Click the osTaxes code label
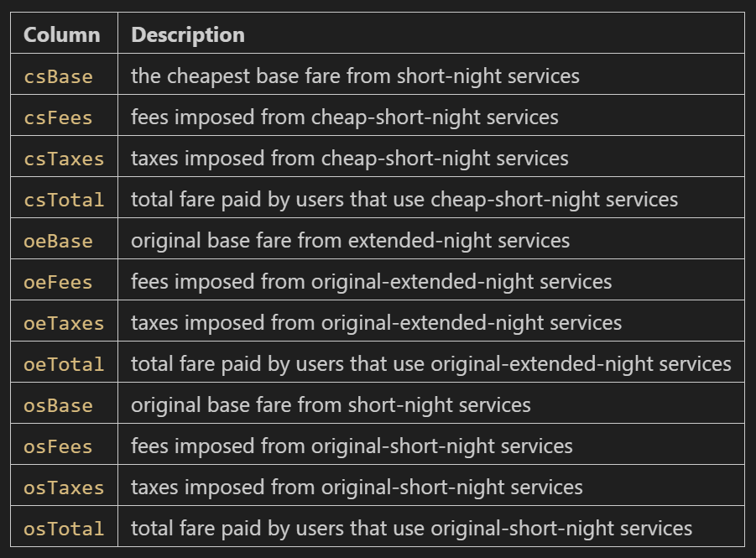Image resolution: width=756 pixels, height=558 pixels. tap(64, 488)
